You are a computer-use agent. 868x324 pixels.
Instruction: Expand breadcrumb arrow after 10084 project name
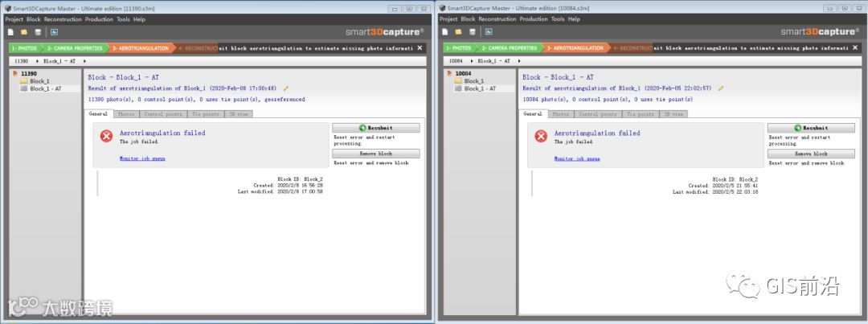click(x=473, y=61)
